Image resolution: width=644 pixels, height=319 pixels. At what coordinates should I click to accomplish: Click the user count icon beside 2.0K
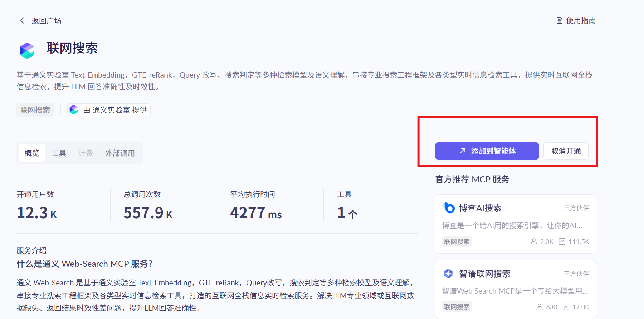tap(534, 241)
